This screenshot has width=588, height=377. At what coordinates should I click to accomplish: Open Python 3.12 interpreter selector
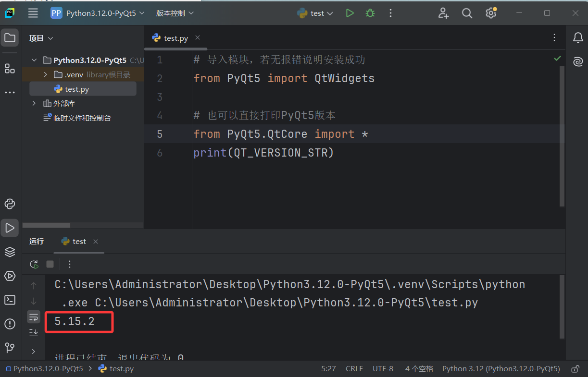tap(501, 369)
